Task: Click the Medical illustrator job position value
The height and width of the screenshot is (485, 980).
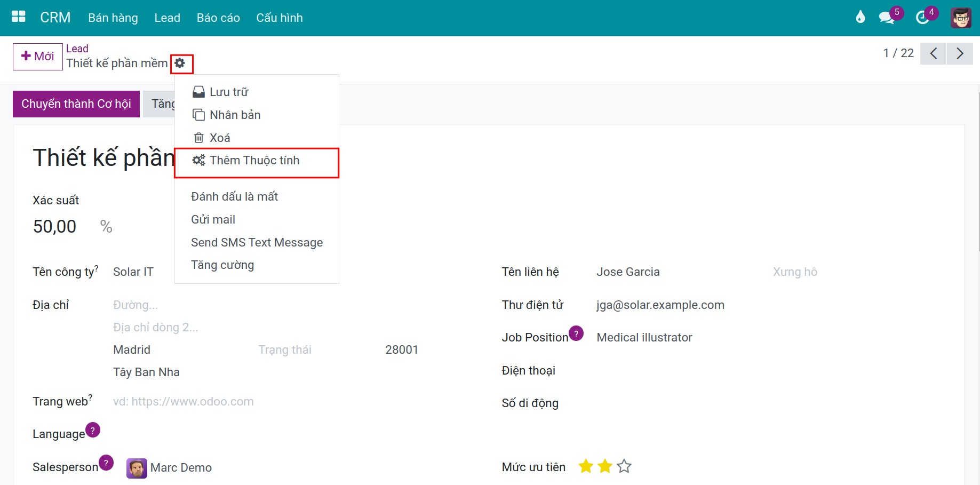Action: click(644, 338)
